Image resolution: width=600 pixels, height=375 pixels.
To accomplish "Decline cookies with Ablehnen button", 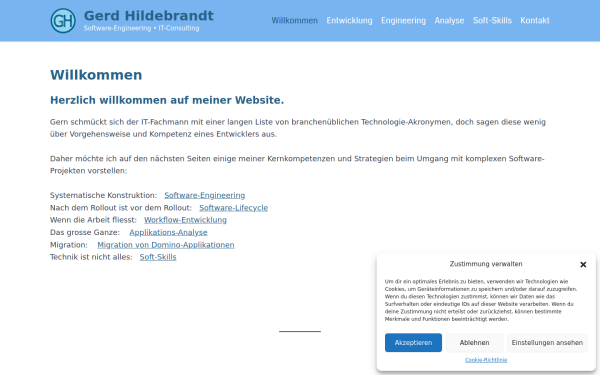I will click(474, 342).
